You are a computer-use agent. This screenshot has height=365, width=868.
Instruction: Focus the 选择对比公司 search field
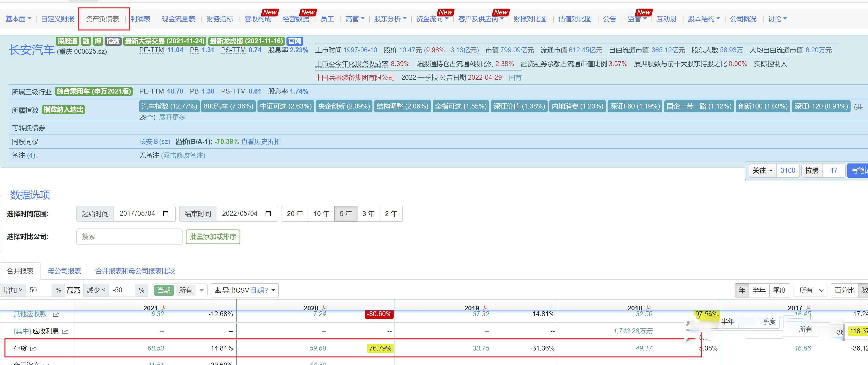129,236
